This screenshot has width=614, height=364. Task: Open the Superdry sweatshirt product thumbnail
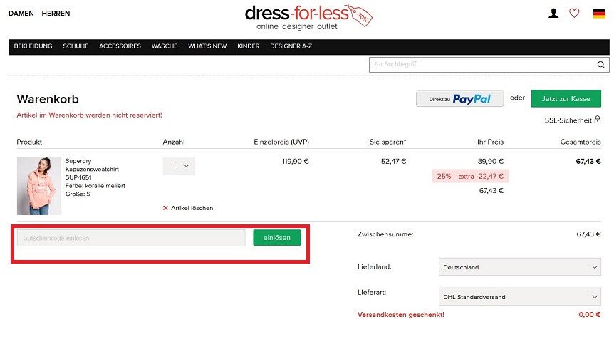(x=38, y=186)
